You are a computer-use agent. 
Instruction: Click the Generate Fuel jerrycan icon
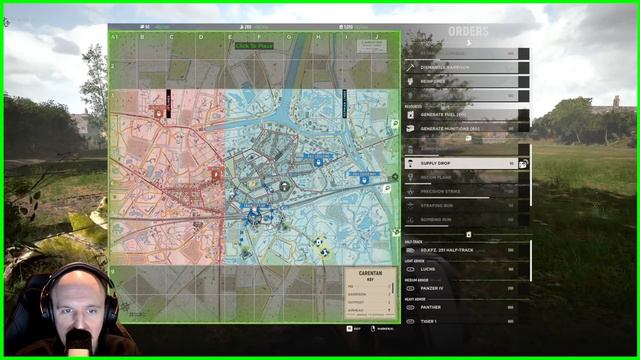[411, 115]
